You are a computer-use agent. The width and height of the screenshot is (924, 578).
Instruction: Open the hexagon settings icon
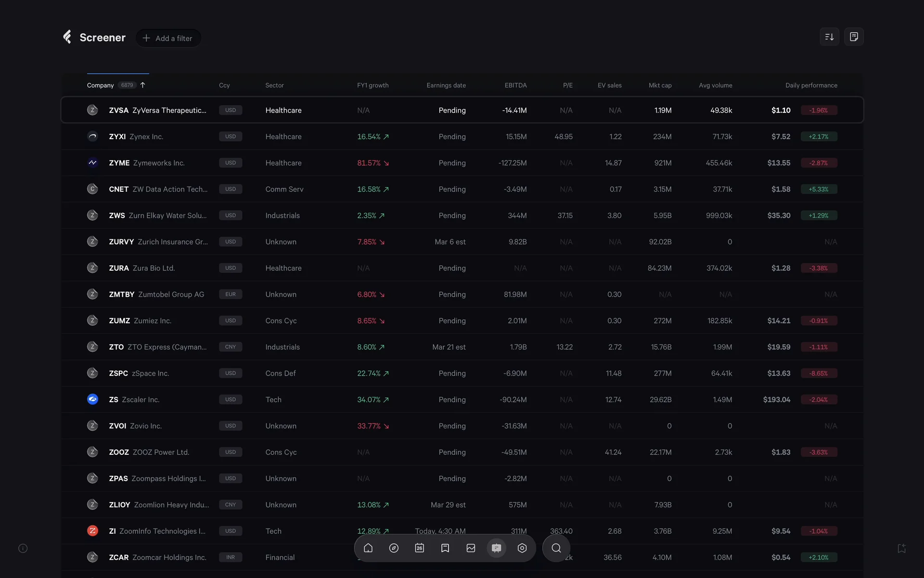522,548
